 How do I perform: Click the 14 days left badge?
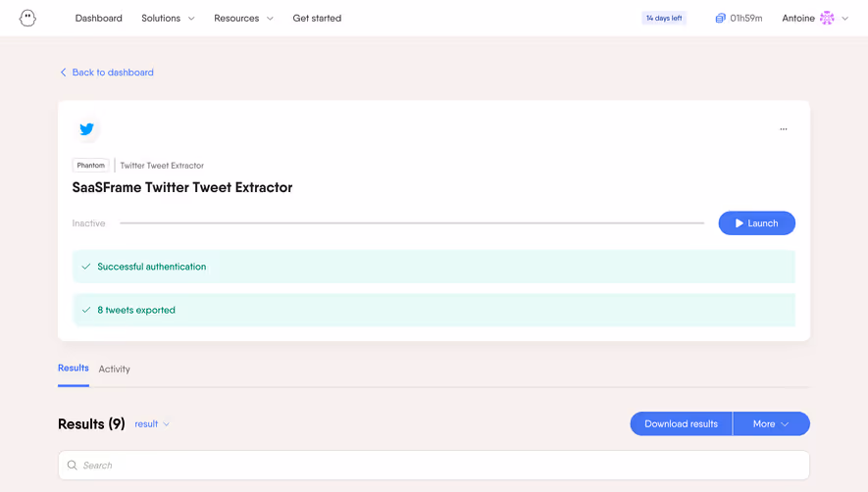tap(664, 19)
